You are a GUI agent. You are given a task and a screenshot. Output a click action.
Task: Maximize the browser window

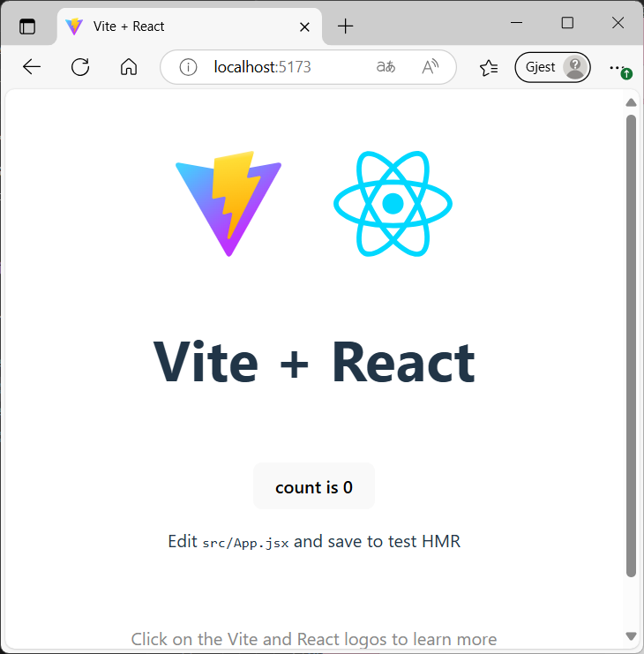pyautogui.click(x=567, y=23)
